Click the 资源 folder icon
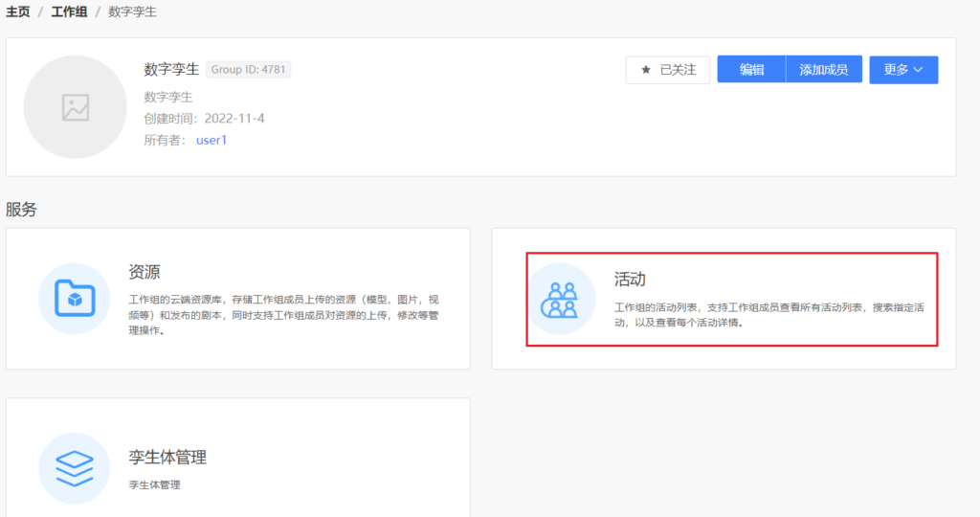 coord(75,299)
